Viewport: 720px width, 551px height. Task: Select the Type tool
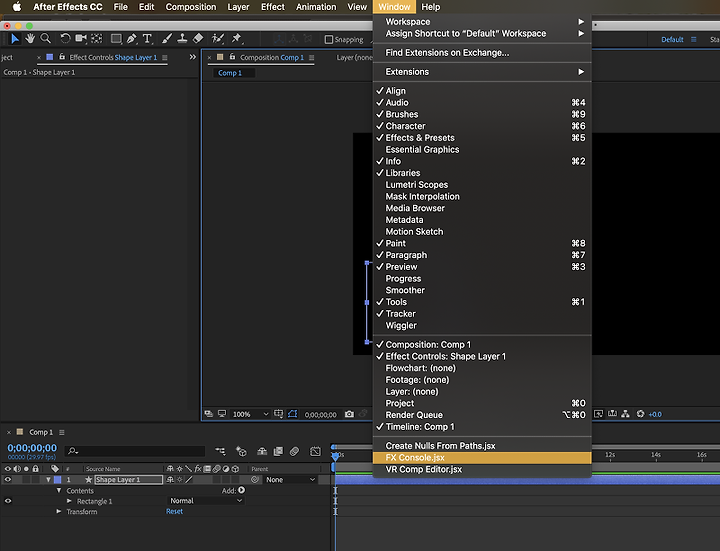coord(147,39)
